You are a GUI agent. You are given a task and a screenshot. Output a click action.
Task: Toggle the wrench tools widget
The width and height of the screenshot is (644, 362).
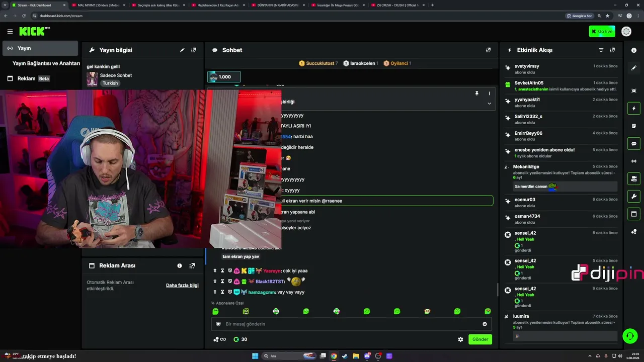[634, 196]
